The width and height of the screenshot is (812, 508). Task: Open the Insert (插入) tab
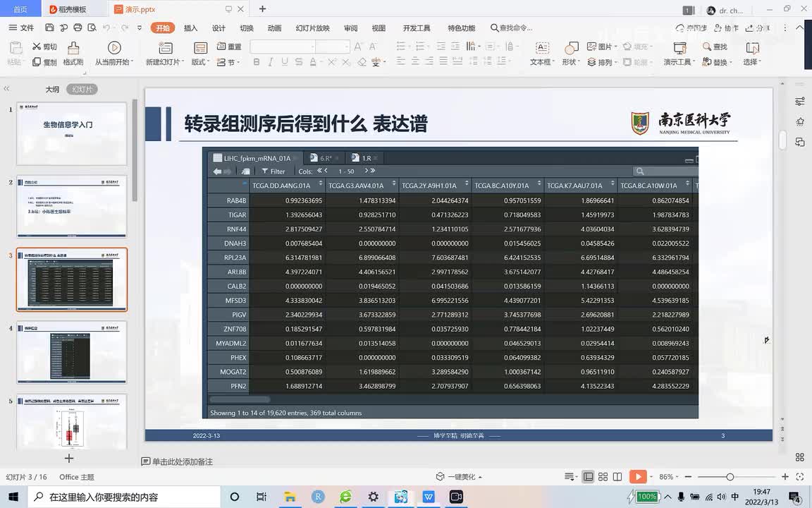point(190,28)
